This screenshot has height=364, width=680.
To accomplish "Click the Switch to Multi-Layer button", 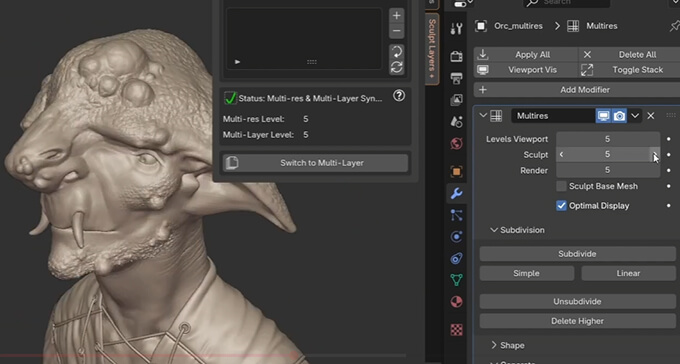I will coord(315,163).
